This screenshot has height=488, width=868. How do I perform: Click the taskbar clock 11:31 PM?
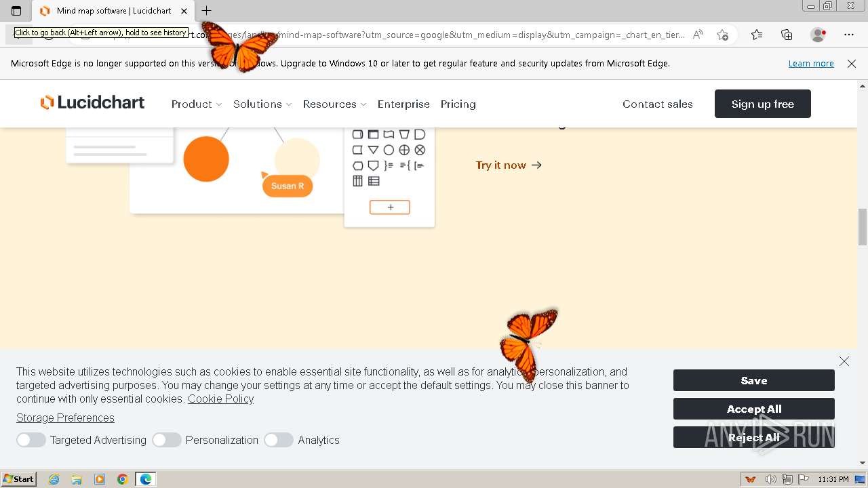833,479
